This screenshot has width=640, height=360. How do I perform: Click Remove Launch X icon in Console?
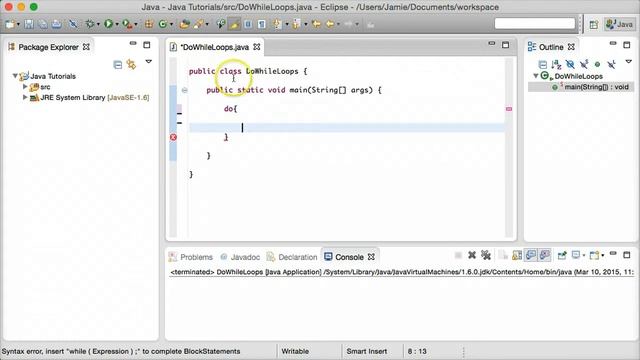472,256
